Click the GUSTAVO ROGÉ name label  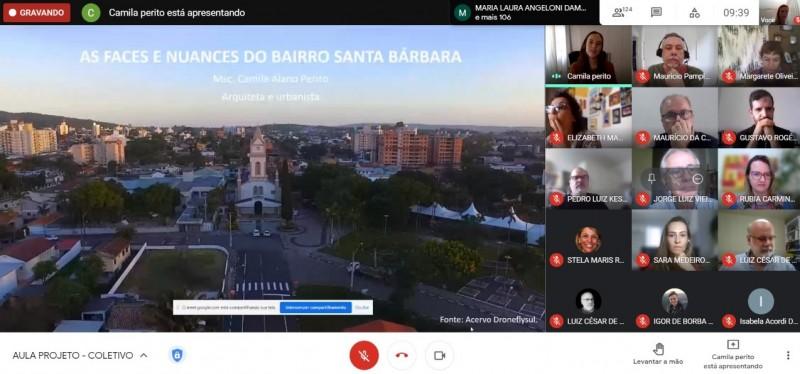pyautogui.click(x=767, y=138)
